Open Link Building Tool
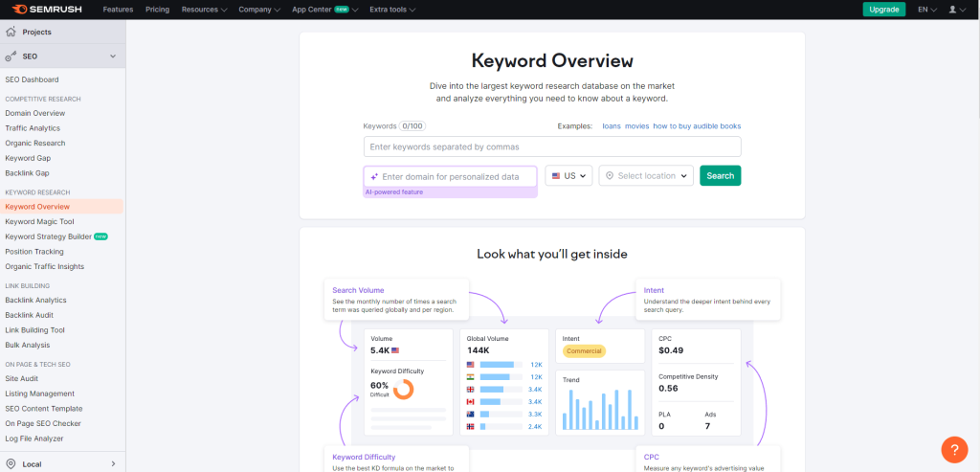Image resolution: width=980 pixels, height=472 pixels. click(35, 330)
